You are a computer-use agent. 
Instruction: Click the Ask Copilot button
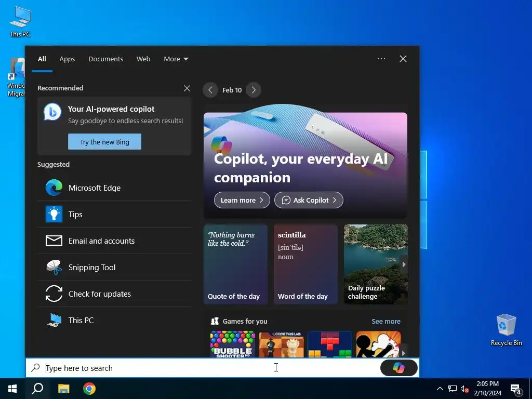point(309,200)
